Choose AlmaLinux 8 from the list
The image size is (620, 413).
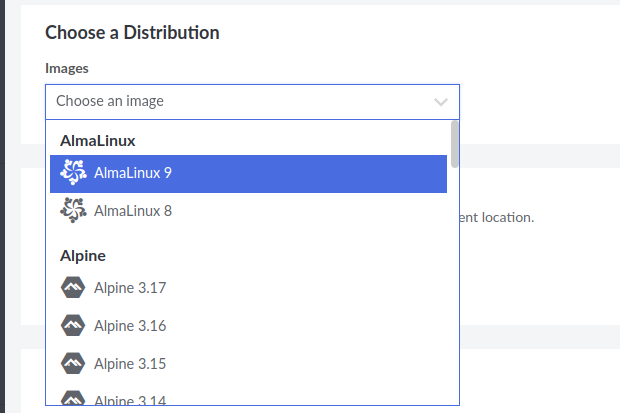248,211
